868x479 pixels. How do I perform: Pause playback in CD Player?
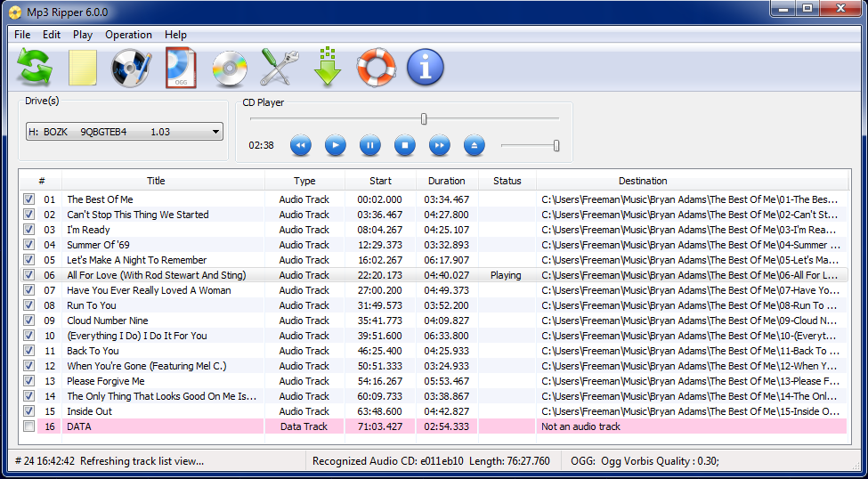pyautogui.click(x=370, y=146)
